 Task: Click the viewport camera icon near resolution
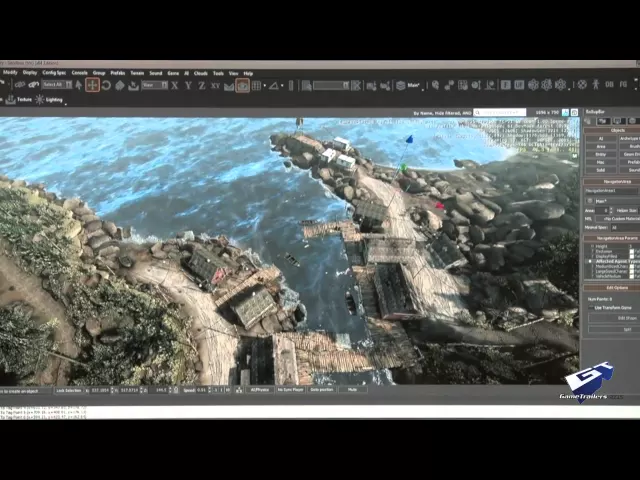click(574, 112)
